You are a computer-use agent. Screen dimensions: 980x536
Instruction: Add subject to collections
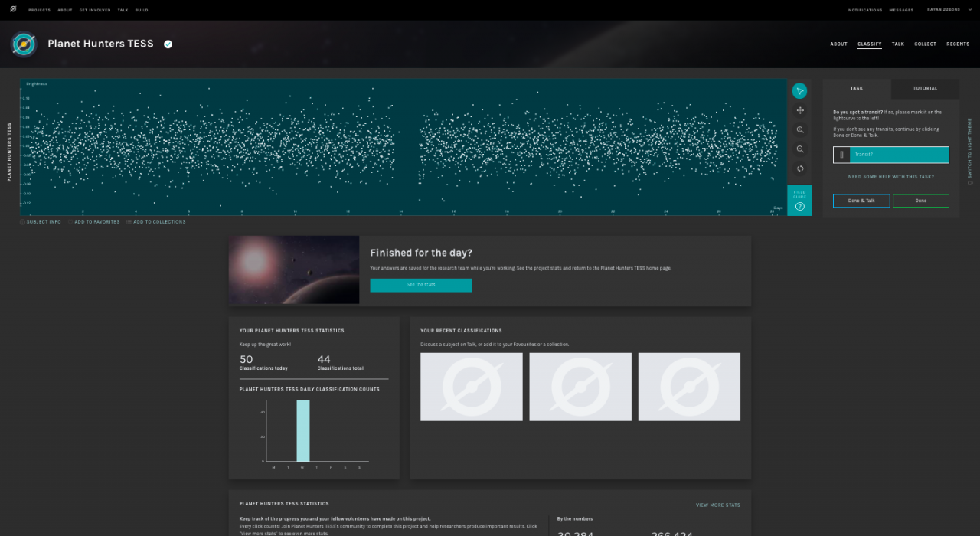pos(156,222)
